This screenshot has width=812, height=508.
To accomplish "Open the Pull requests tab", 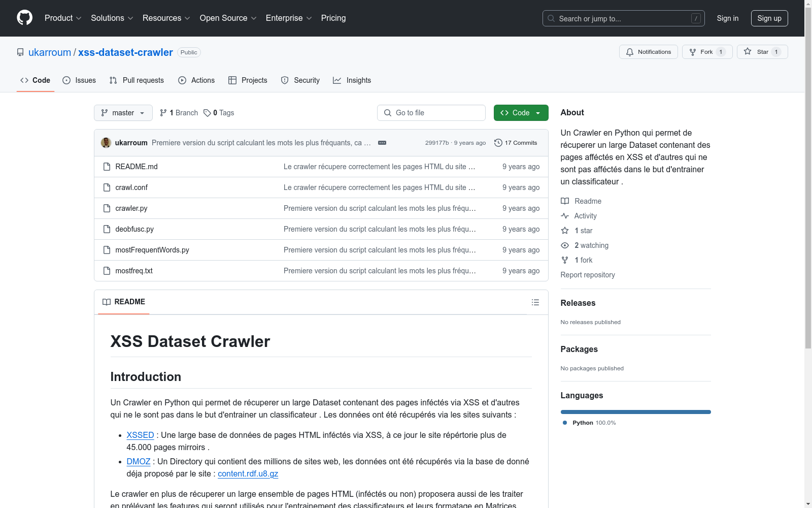I will click(137, 80).
